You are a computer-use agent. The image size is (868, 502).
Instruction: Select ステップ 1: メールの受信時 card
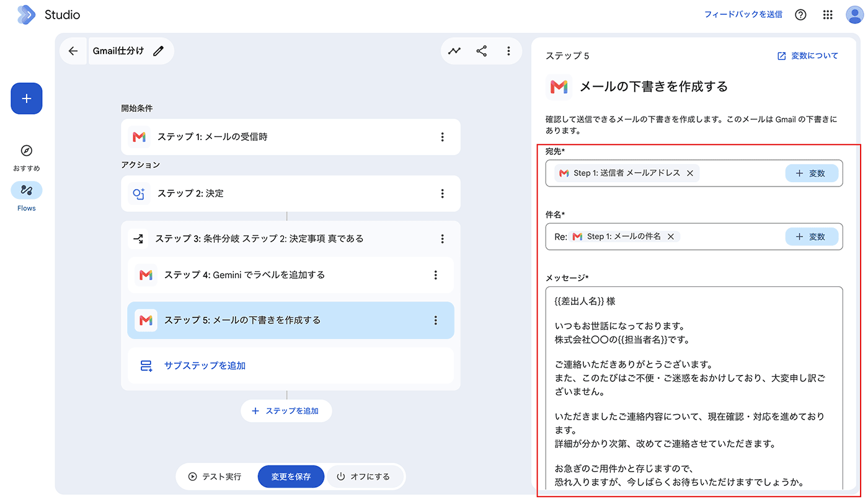(291, 137)
